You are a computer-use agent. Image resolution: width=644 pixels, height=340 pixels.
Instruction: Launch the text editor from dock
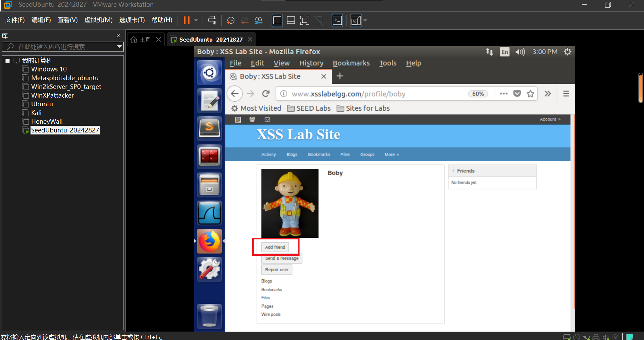[209, 101]
